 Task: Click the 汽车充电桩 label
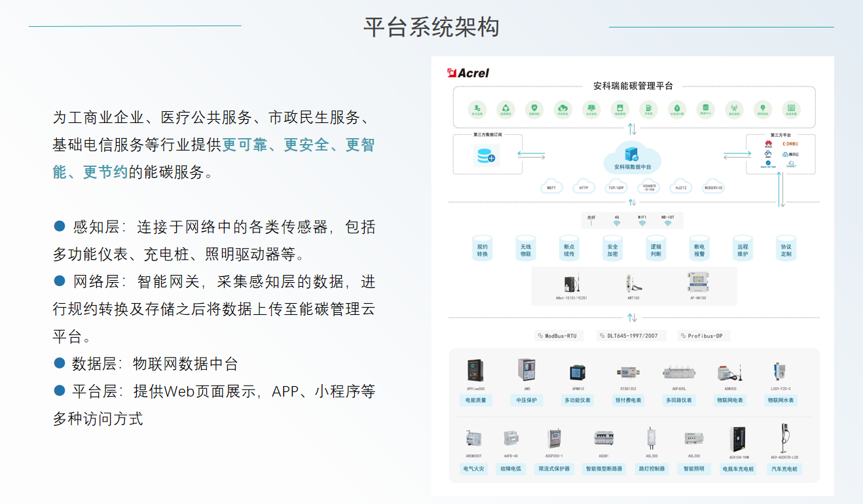click(x=784, y=469)
